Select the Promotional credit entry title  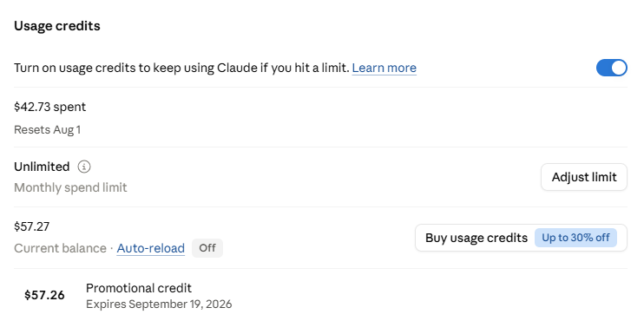(139, 288)
